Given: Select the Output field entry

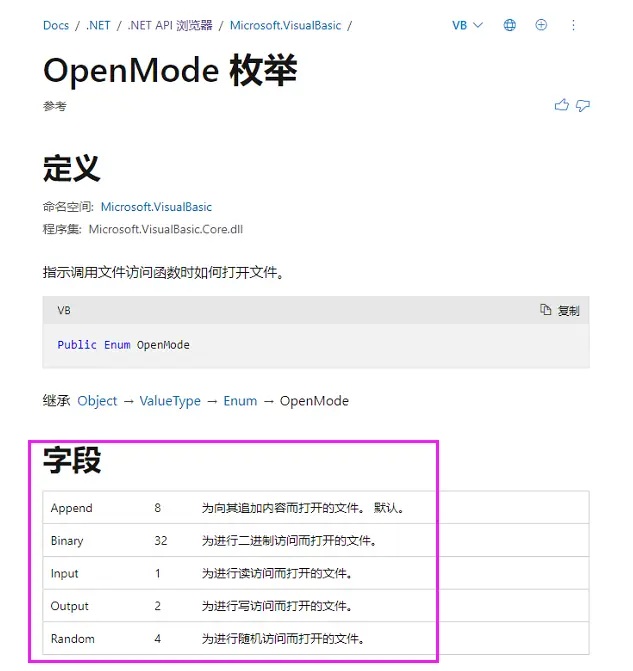Looking at the screenshot, I should tap(70, 606).
